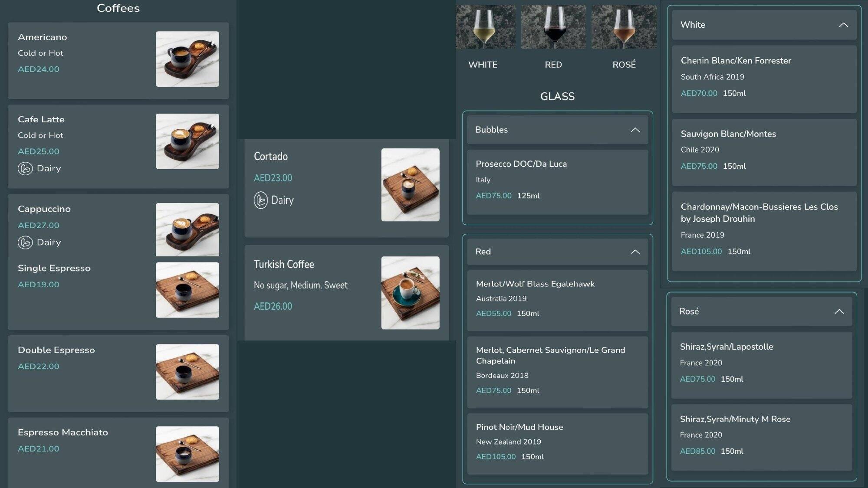Select the red wine glass image
This screenshot has height=488, width=868.
coord(553,27)
